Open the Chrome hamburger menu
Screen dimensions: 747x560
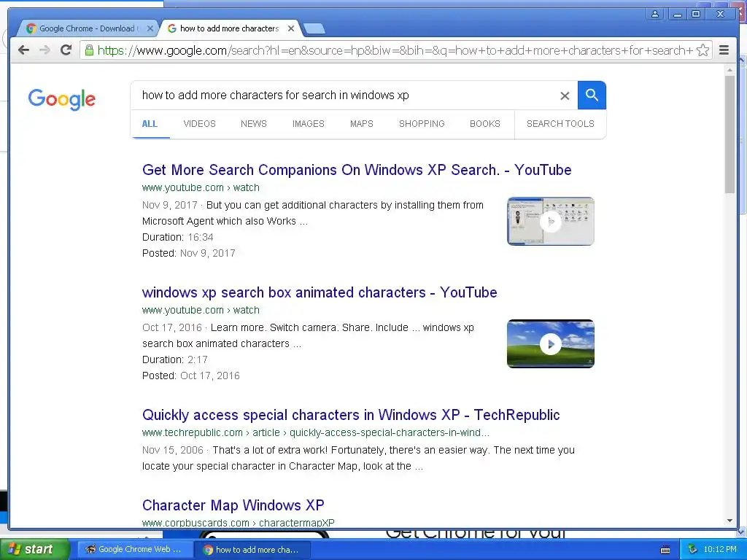pyautogui.click(x=724, y=50)
